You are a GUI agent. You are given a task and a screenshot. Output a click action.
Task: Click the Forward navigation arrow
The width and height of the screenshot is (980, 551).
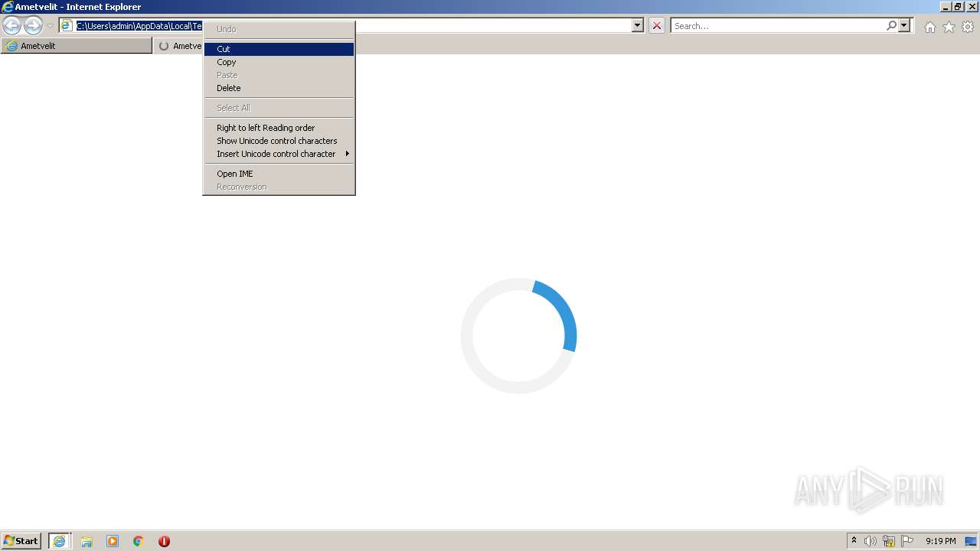[x=33, y=25]
